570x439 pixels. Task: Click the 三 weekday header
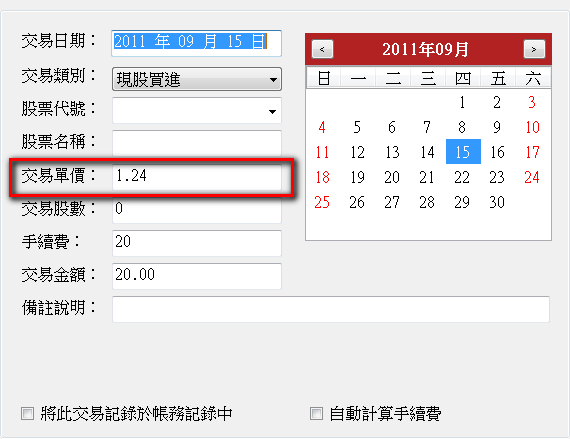[x=428, y=77]
